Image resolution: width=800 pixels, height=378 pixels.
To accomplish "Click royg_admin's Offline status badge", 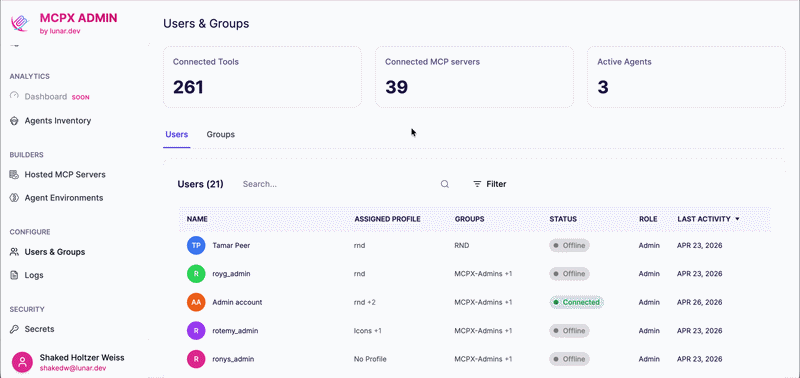I will coord(569,274).
